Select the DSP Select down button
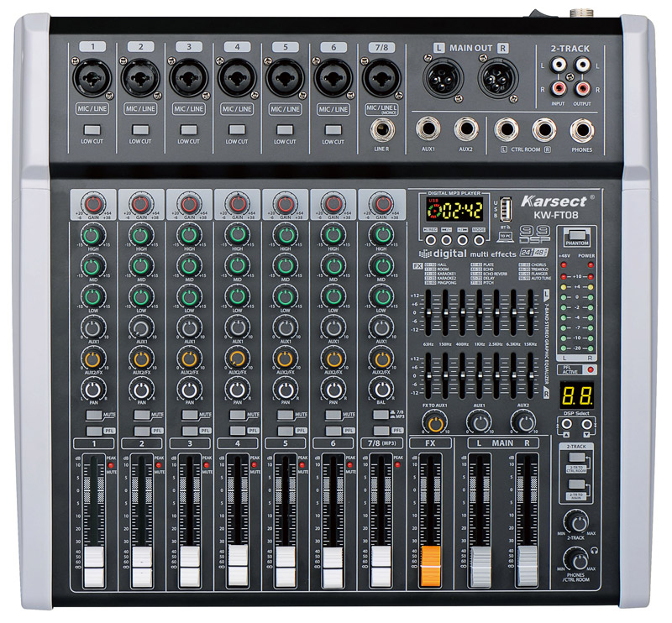Viewport: 672px width, 623px height. coord(586,424)
